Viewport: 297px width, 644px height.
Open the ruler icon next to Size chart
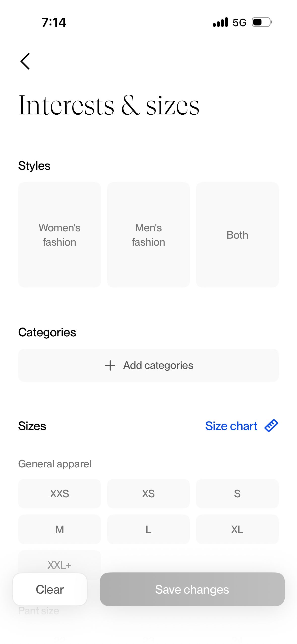(271, 426)
